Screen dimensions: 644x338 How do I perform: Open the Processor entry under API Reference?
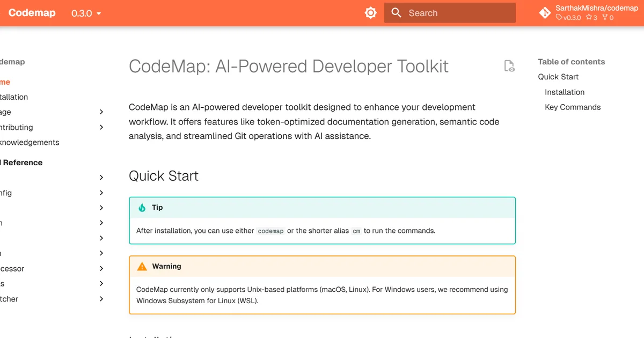(12, 268)
